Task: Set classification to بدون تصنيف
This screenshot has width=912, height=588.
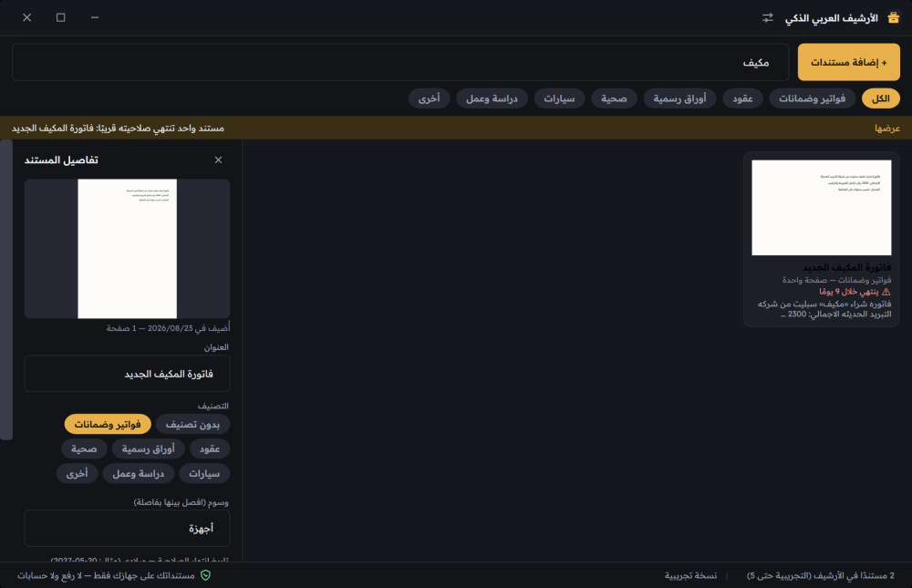Action: [192, 425]
